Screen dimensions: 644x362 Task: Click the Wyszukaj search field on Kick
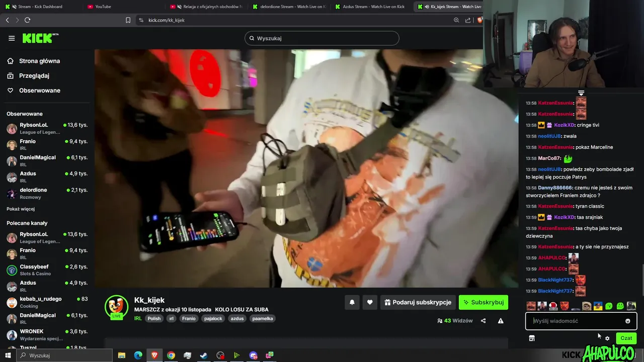(322, 38)
